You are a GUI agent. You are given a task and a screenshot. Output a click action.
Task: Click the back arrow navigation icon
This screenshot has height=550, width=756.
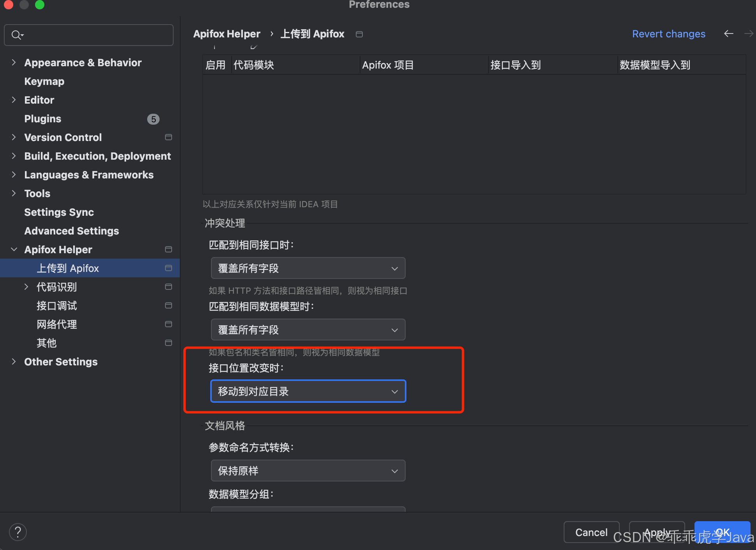(x=728, y=34)
